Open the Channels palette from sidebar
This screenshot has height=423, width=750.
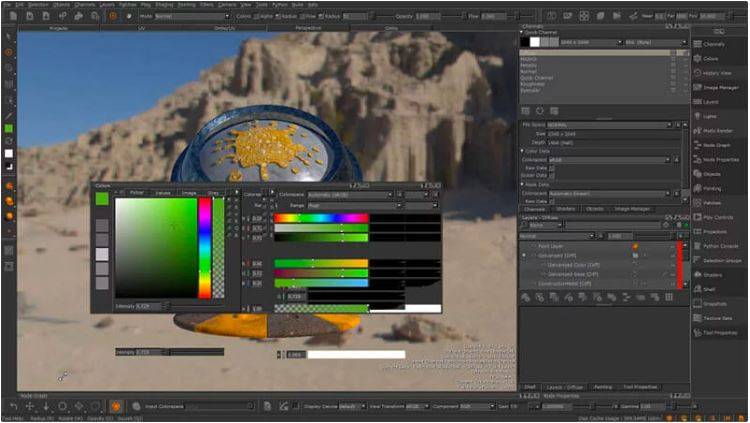[713, 44]
